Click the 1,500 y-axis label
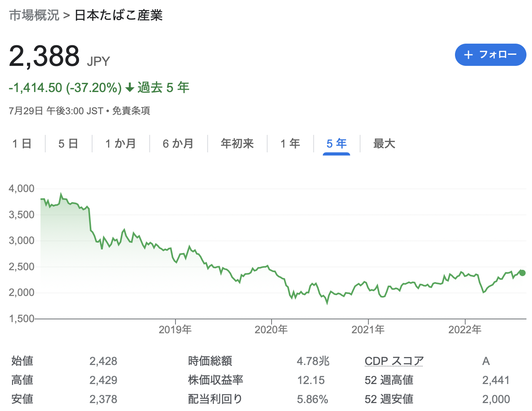 pyautogui.click(x=21, y=319)
